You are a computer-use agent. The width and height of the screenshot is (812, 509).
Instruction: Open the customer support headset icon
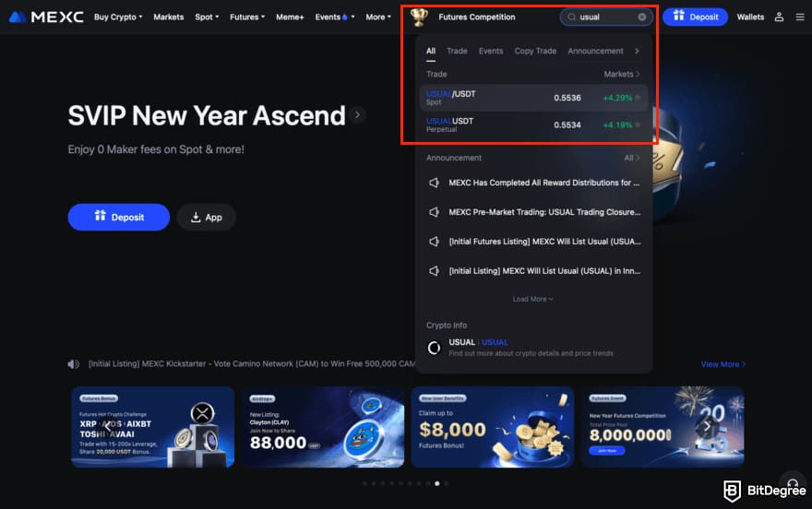pyautogui.click(x=793, y=483)
